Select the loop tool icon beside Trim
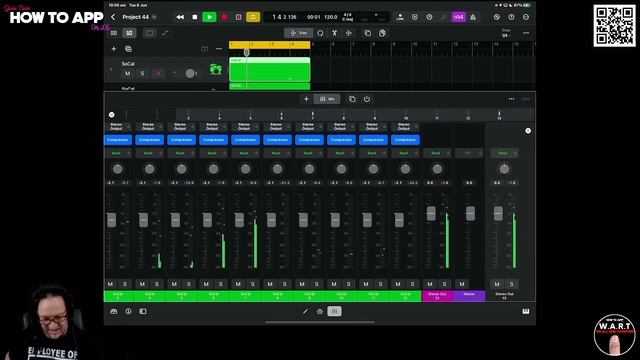 click(320, 33)
